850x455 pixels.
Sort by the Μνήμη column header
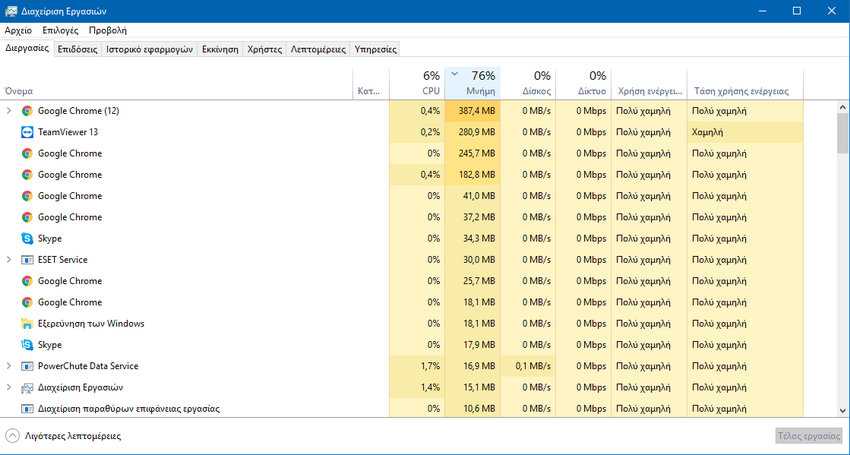472,83
